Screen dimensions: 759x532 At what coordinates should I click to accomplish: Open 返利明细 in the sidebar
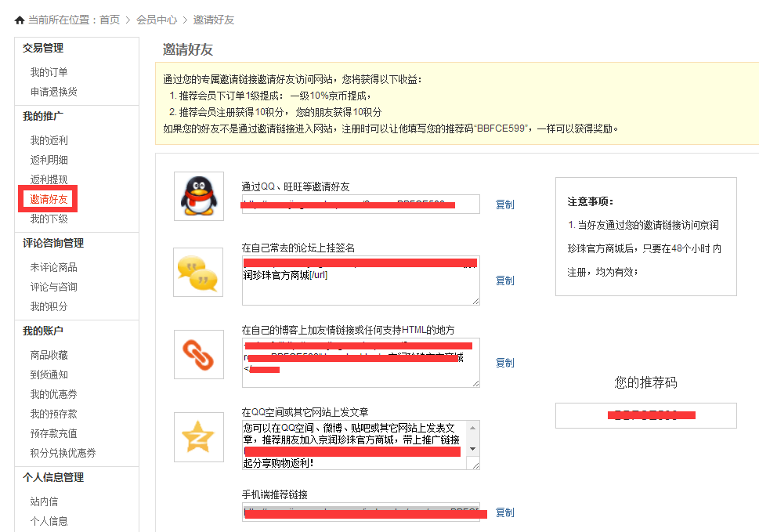click(x=49, y=160)
